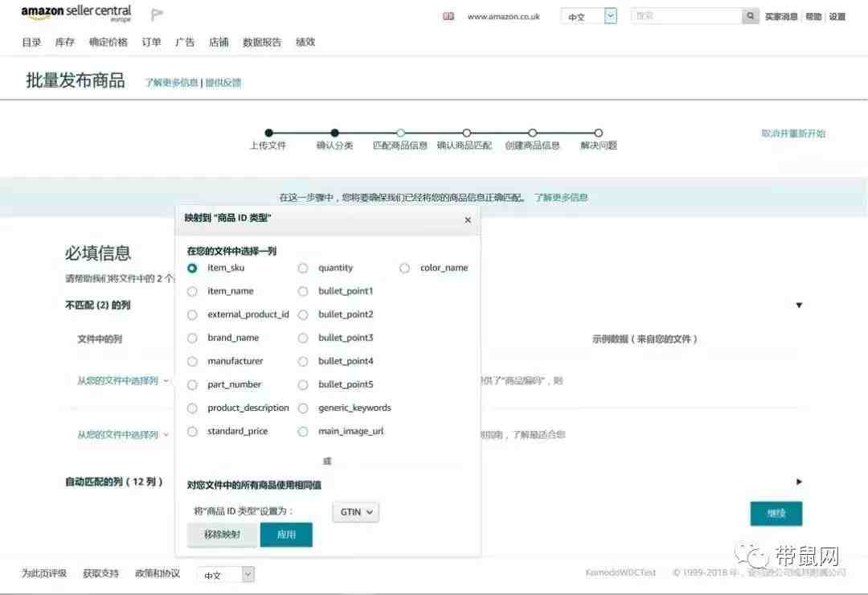Click www.amazon.co.uk marketplace text

[x=503, y=17]
